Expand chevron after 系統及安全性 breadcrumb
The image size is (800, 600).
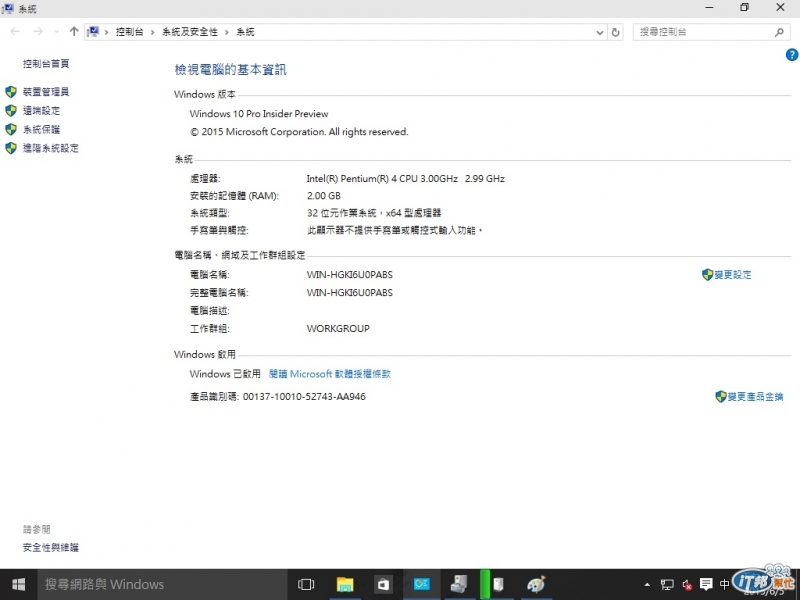click(227, 33)
